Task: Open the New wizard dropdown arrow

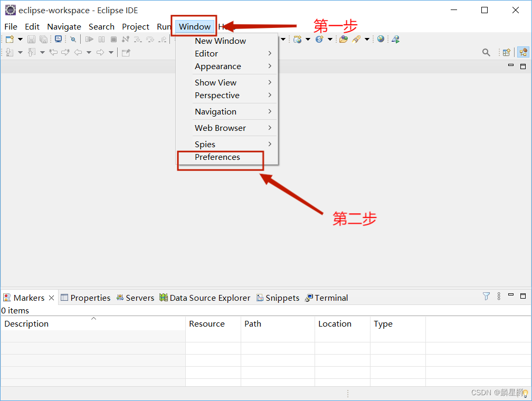Action: tap(21, 40)
